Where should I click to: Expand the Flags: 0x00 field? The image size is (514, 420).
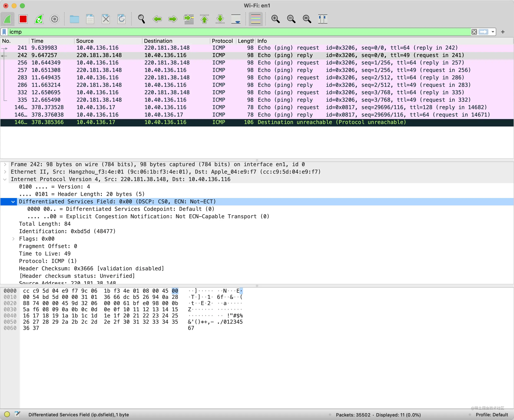coord(13,239)
